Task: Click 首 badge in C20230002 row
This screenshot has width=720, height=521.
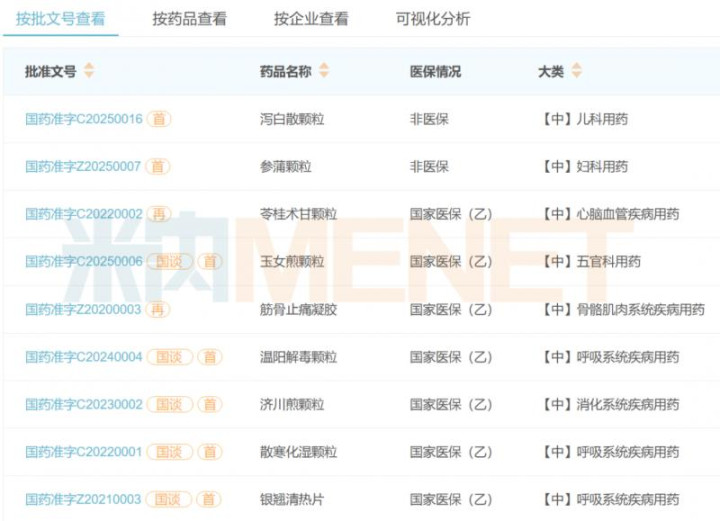Action: (x=210, y=404)
